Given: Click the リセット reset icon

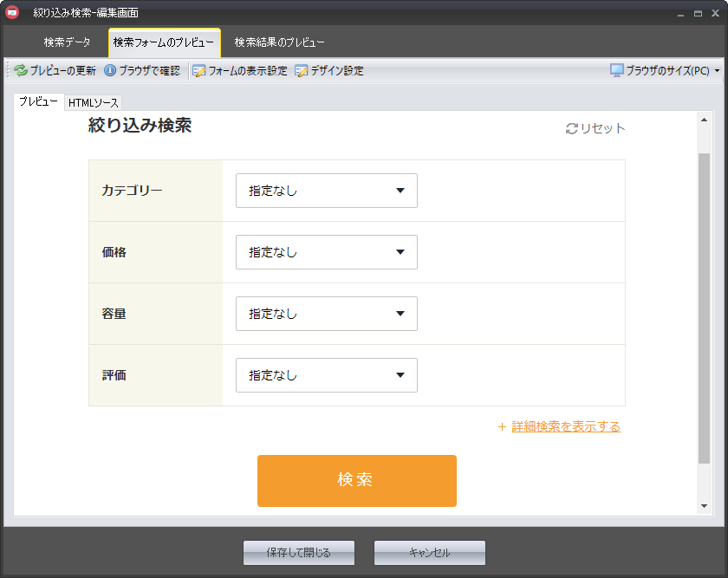Looking at the screenshot, I should point(571,129).
